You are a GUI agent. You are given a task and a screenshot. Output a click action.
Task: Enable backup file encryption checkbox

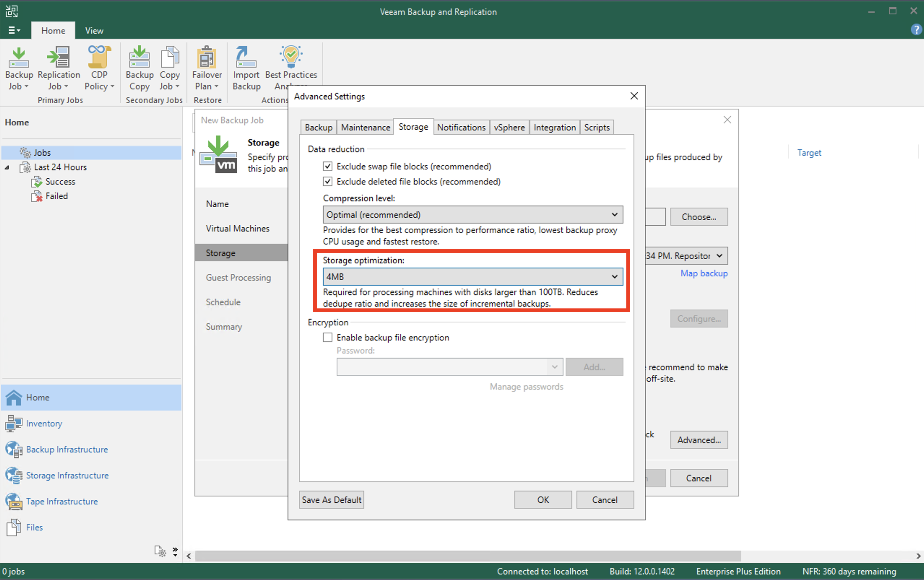coord(328,337)
